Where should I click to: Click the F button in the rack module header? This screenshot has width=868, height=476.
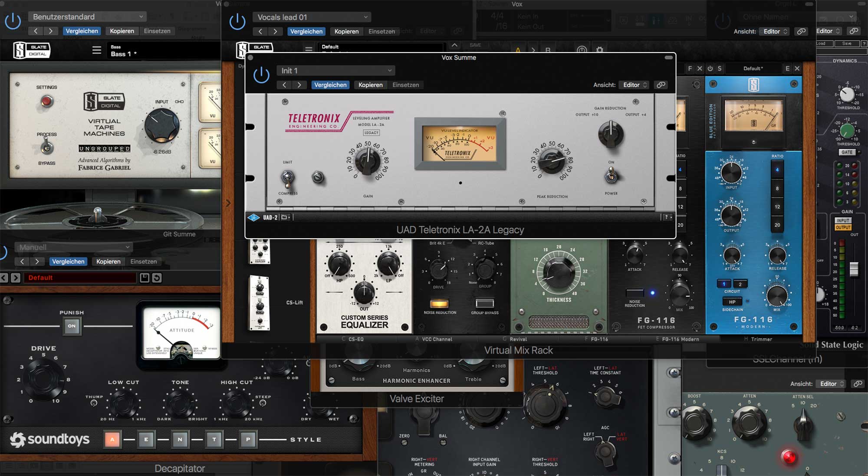point(690,69)
